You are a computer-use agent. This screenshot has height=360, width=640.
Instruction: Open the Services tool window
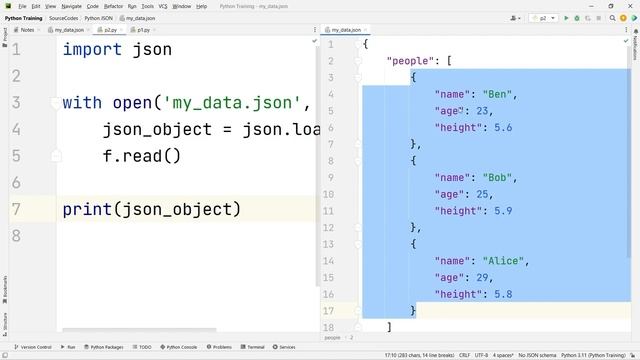pos(284,347)
